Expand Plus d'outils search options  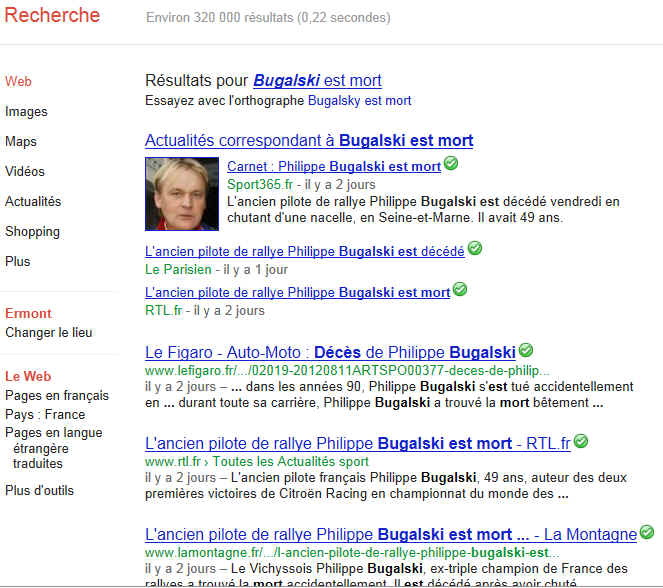point(39,490)
